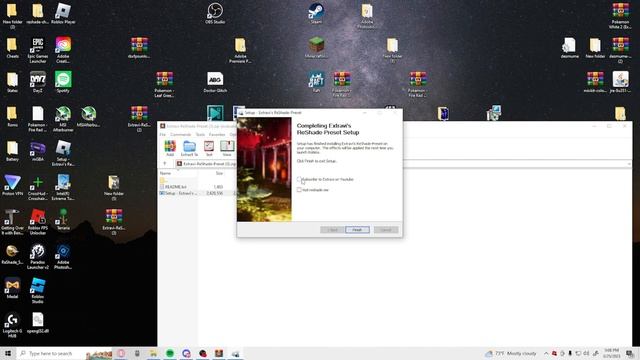
Task: Click the WinRAR Test toolbar icon
Action: [209, 148]
